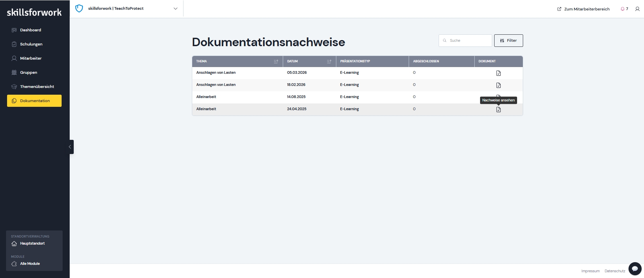
Task: Click Anschlagen von Lasten dated 18.02.2026
Action: (216, 85)
